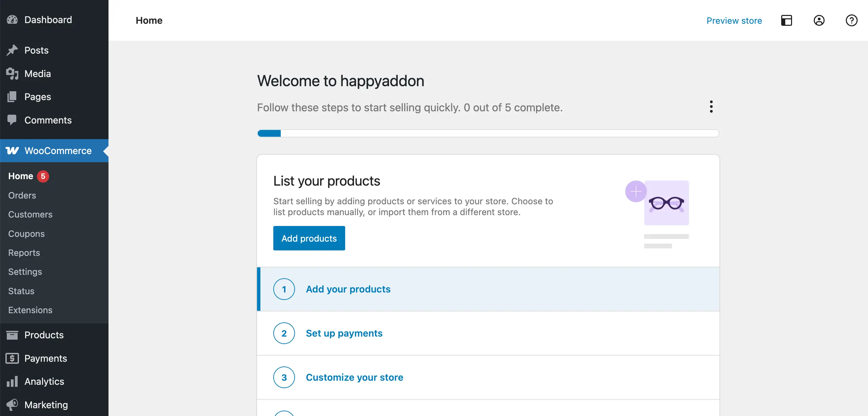Image resolution: width=868 pixels, height=416 pixels.
Task: Open Analytics menu item
Action: [54, 381]
